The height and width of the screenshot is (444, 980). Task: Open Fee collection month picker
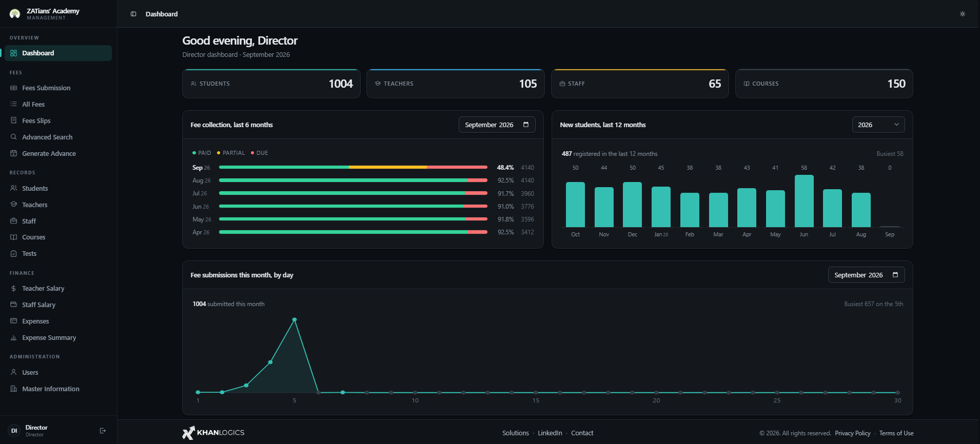(497, 125)
